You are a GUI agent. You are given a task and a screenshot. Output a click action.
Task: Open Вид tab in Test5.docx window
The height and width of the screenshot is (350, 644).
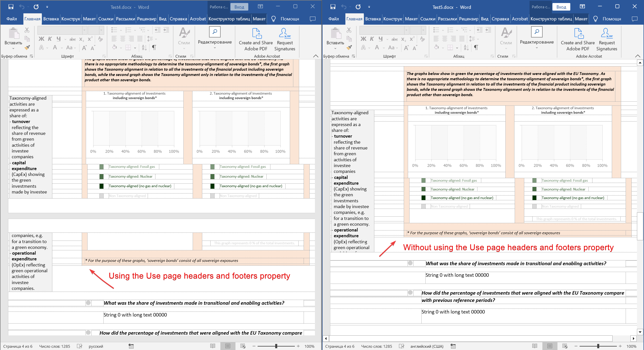[x=485, y=19]
